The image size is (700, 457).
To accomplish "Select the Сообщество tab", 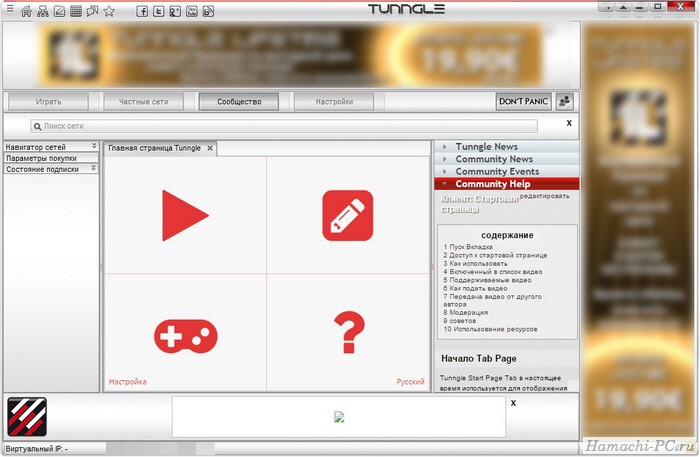I will [x=239, y=102].
